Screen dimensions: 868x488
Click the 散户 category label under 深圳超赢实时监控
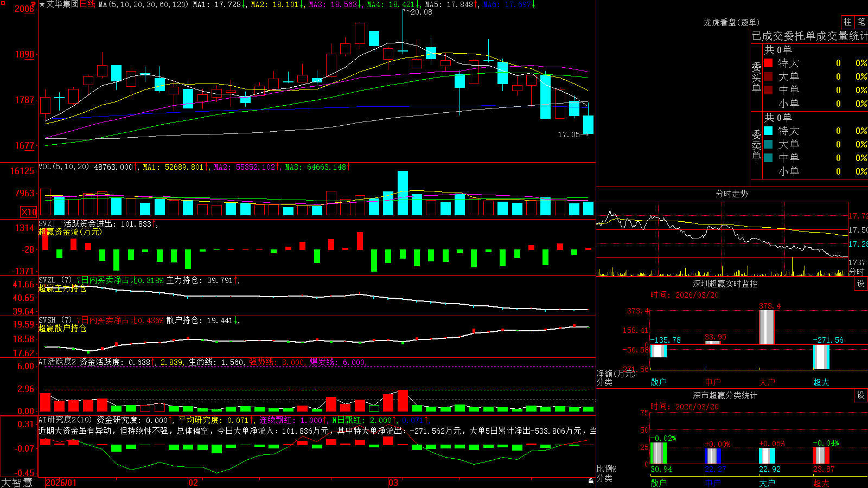659,382
